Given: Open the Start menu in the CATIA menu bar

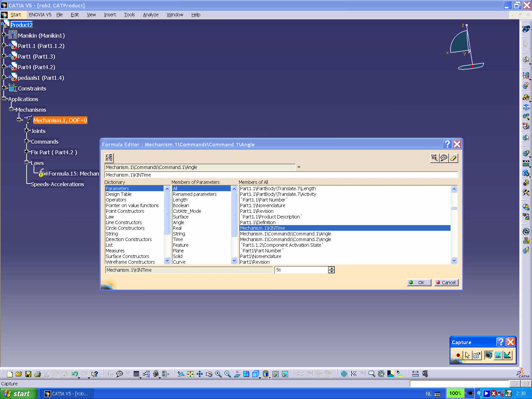Looking at the screenshot, I should (16, 15).
